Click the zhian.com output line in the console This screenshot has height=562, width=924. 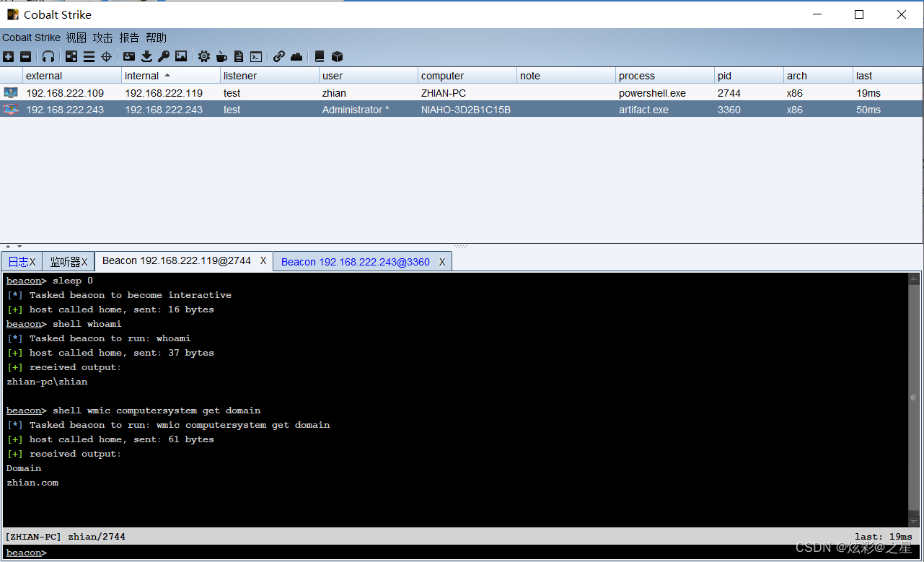coord(32,483)
